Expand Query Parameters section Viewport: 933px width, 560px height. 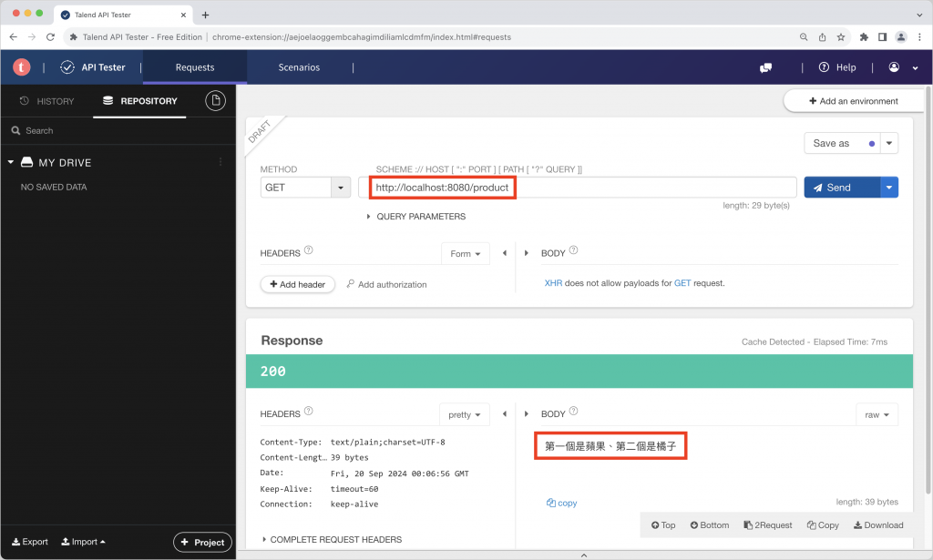(x=415, y=217)
